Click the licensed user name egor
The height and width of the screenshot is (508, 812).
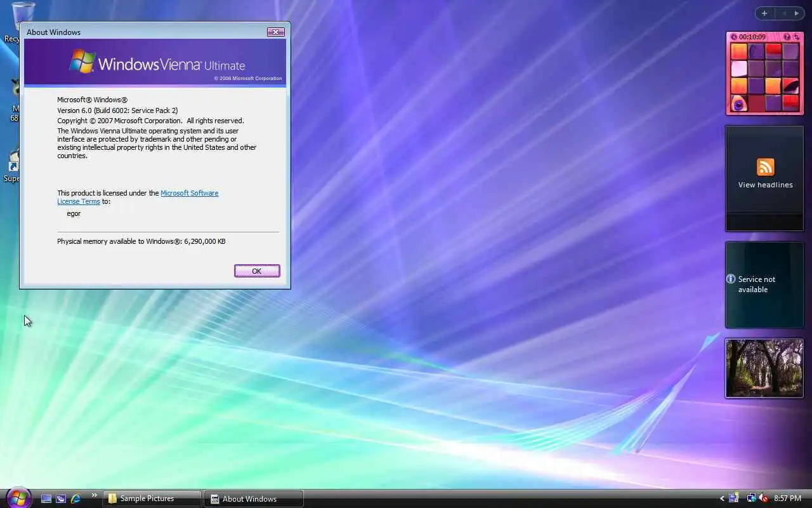(x=74, y=213)
